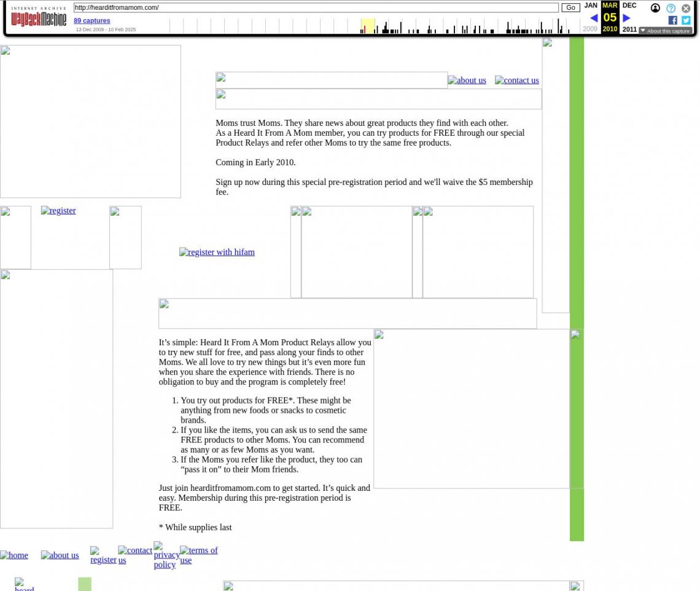Open the footer 'privacy policy' link
Viewport: 700px width, 591px height.
point(166,555)
